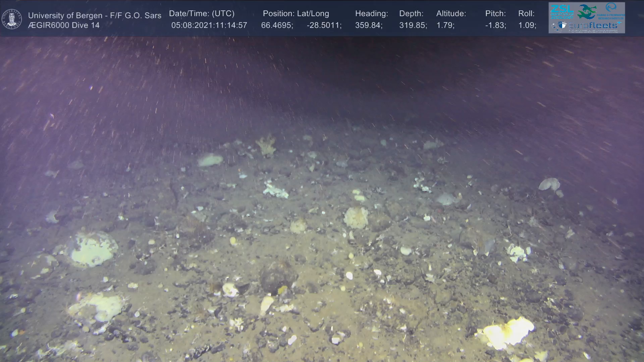This screenshot has width=644, height=362.
Task: Click the Position: Lat/Long header
Action: [x=296, y=14]
